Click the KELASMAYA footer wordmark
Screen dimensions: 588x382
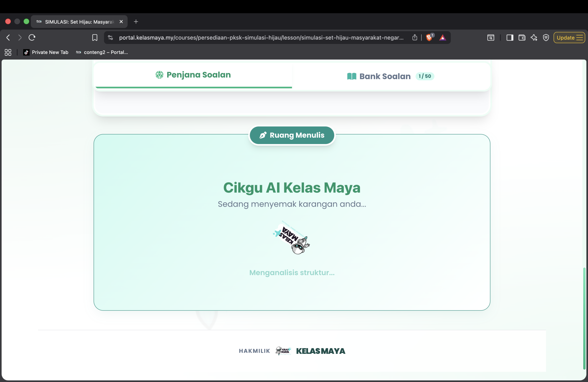point(321,351)
